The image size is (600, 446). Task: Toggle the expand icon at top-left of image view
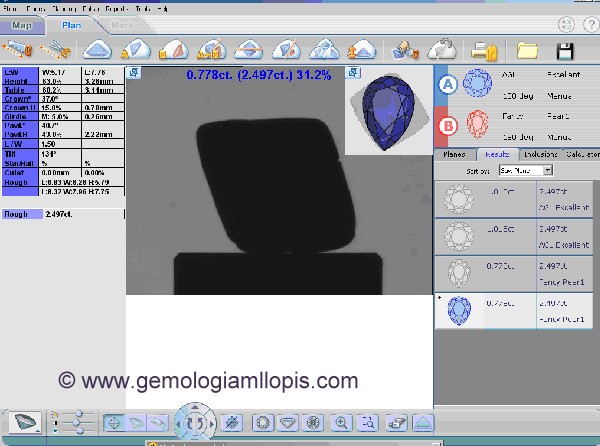click(134, 72)
